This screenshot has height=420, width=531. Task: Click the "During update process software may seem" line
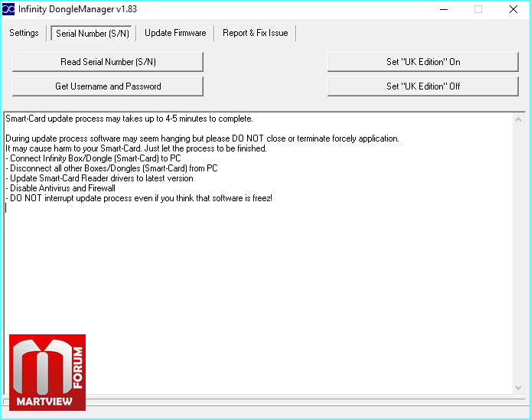point(202,138)
